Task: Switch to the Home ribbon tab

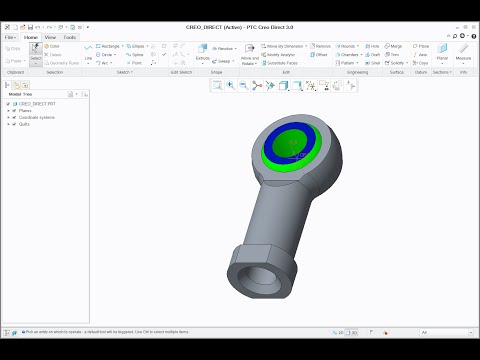Action: [x=31, y=37]
